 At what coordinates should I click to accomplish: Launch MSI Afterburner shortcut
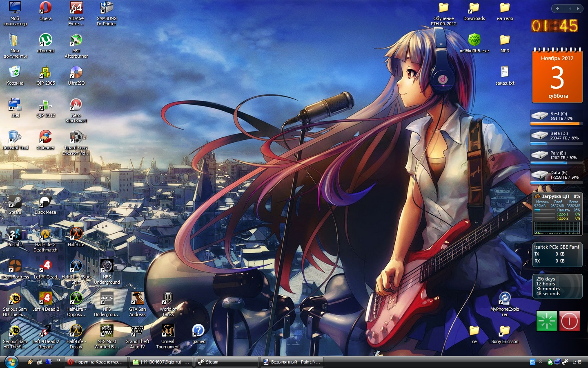coord(76,46)
